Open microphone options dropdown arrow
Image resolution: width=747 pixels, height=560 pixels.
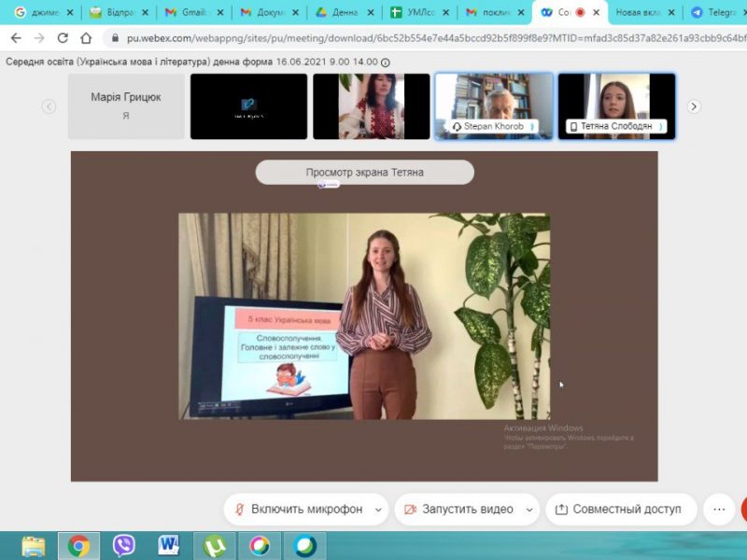coord(378,510)
